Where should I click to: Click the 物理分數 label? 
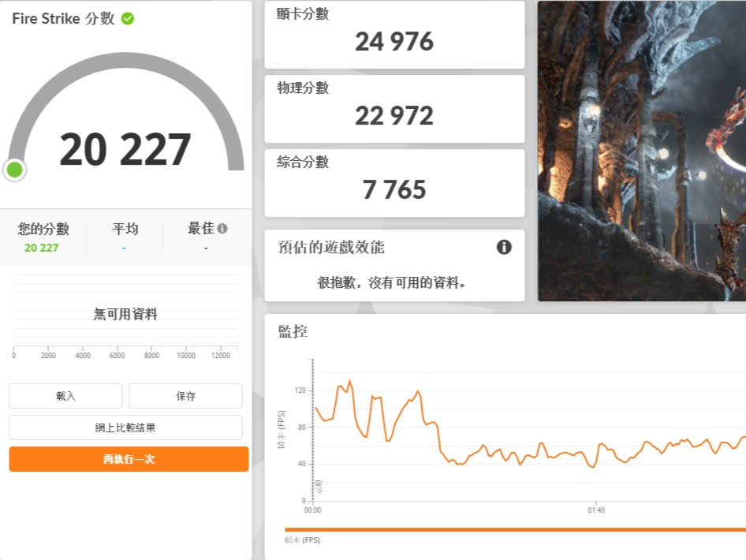coord(303,88)
